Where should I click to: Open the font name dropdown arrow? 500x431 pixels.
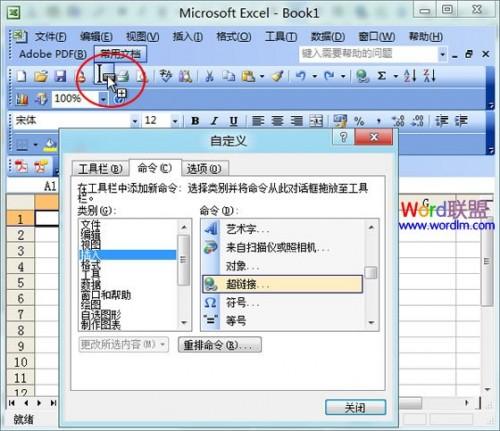(134, 121)
